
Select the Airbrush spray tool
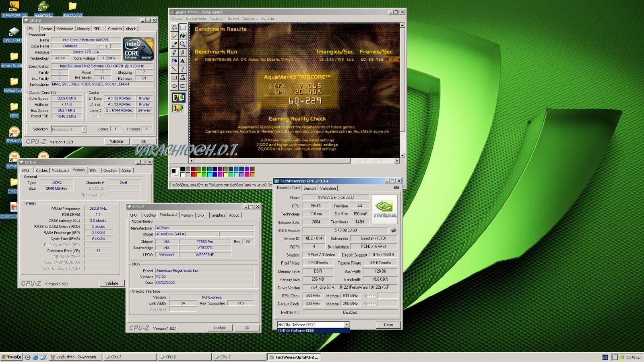pos(174,61)
